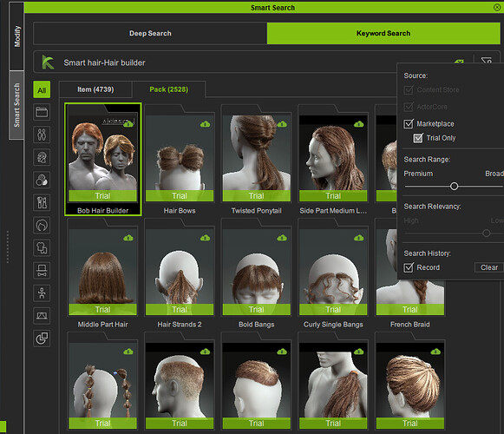This screenshot has width=504, height=434.
Task: Open the folder category icon in sidebar
Action: pos(42,112)
